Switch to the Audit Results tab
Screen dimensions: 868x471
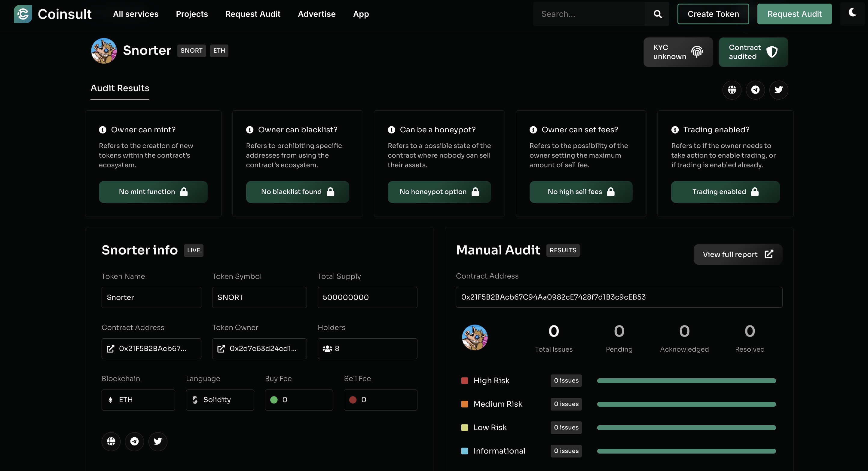[x=120, y=88]
